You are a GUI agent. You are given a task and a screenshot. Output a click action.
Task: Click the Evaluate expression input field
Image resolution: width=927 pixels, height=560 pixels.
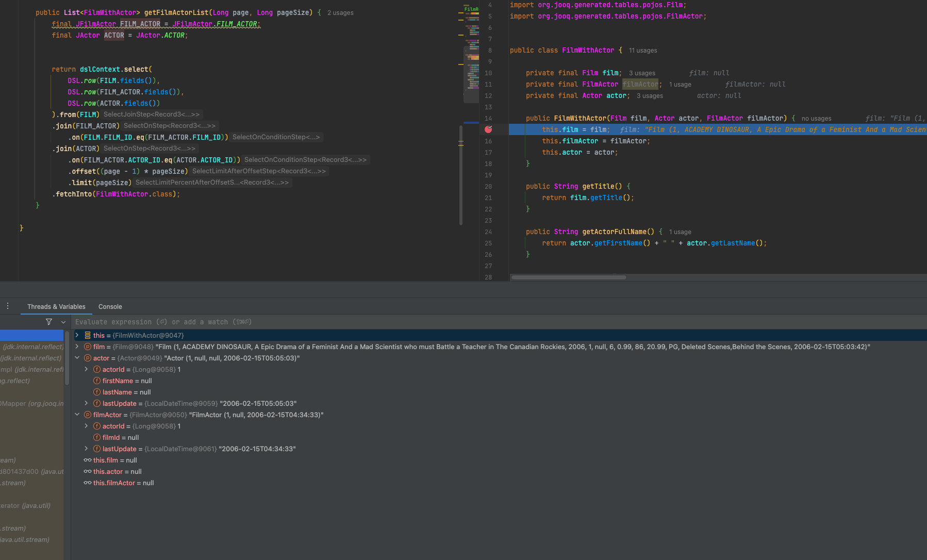(x=499, y=322)
